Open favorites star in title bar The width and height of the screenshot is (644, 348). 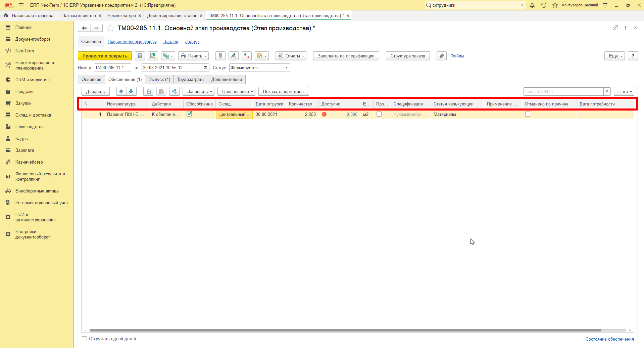coord(555,5)
